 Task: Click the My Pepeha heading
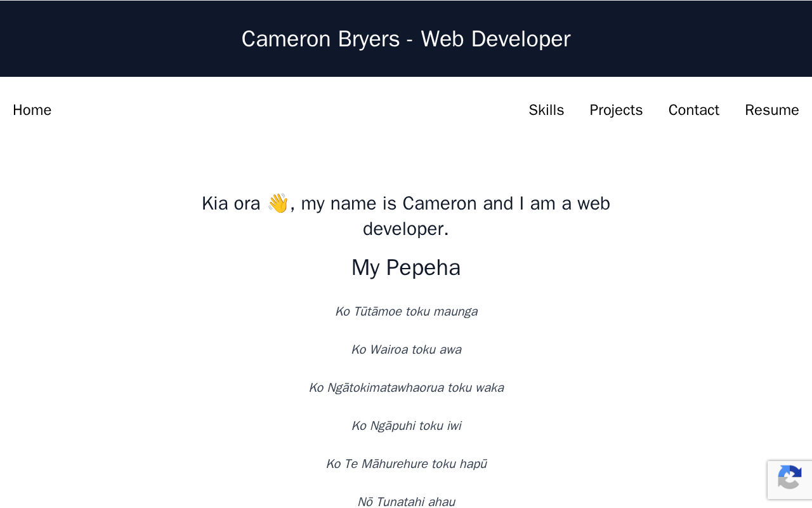point(406,267)
